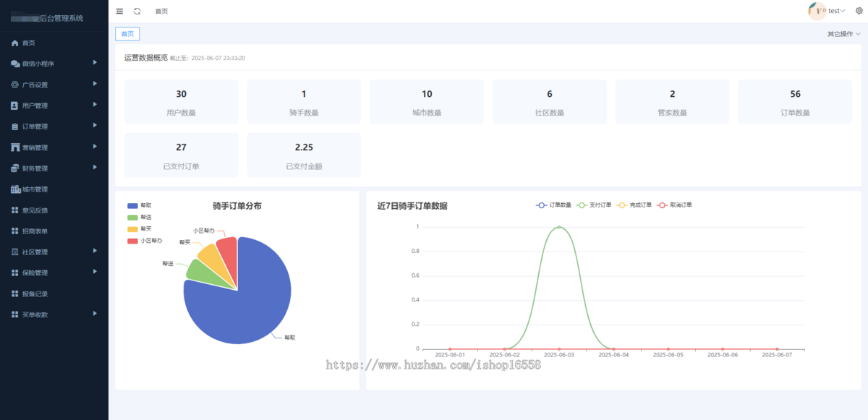Expand the 社区管理 submenu arrow
This screenshot has width=868, height=420.
click(x=95, y=252)
